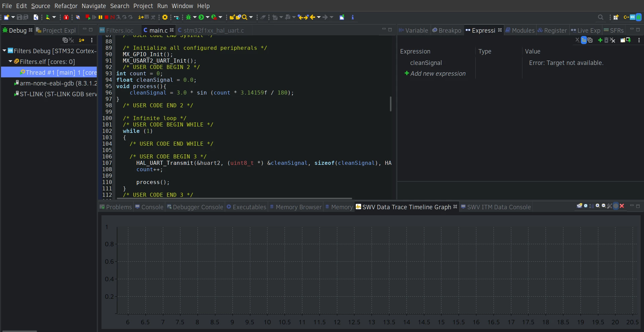Switch to the Breakpoints view tab
The image size is (644, 332).
[x=447, y=30]
